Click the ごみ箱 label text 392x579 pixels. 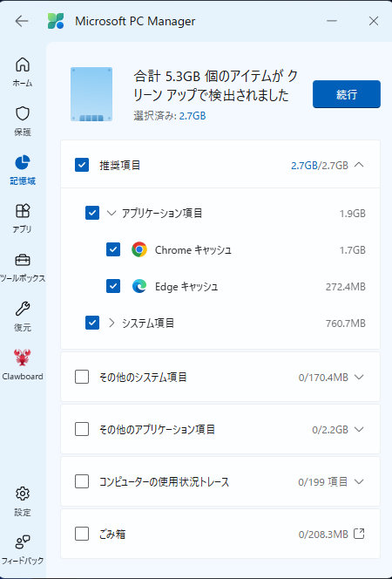point(112,534)
